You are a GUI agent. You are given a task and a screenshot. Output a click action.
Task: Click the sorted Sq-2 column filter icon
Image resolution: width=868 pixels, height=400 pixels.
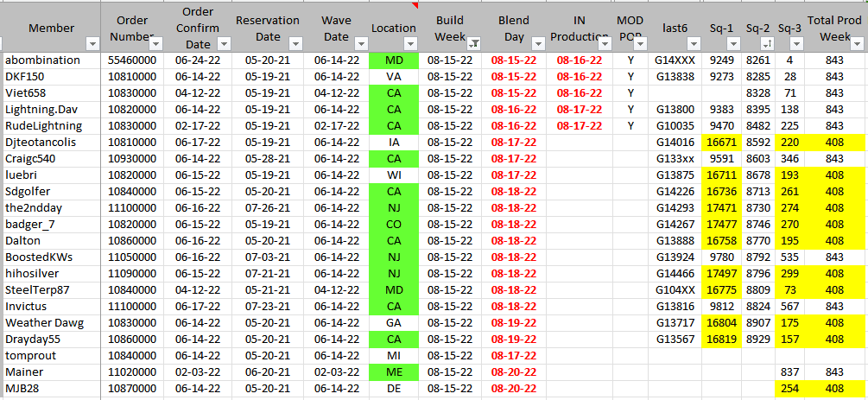pyautogui.click(x=766, y=43)
